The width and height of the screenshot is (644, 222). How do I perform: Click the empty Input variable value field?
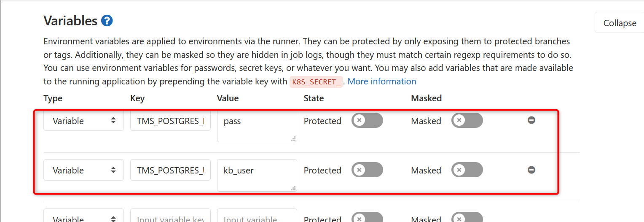pos(257,216)
